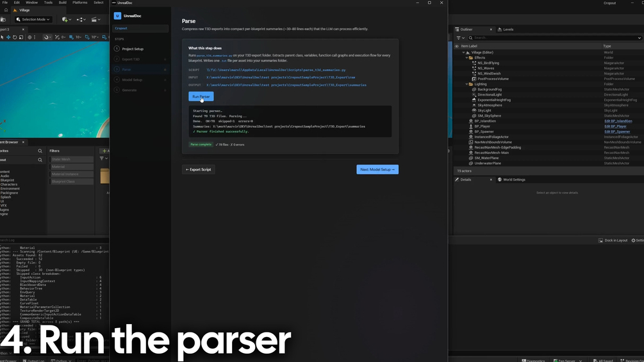Toggle rotation angle snapping
Screen dimensions: 644x362
click(x=87, y=37)
